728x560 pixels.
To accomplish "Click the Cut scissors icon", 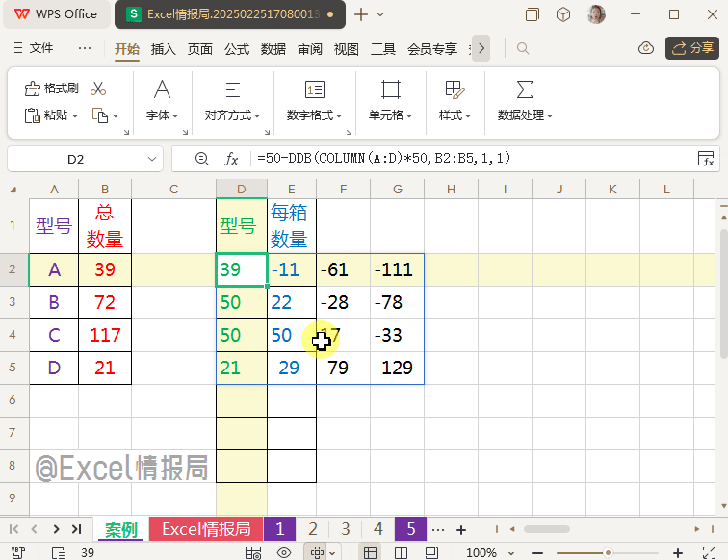I will [97, 89].
